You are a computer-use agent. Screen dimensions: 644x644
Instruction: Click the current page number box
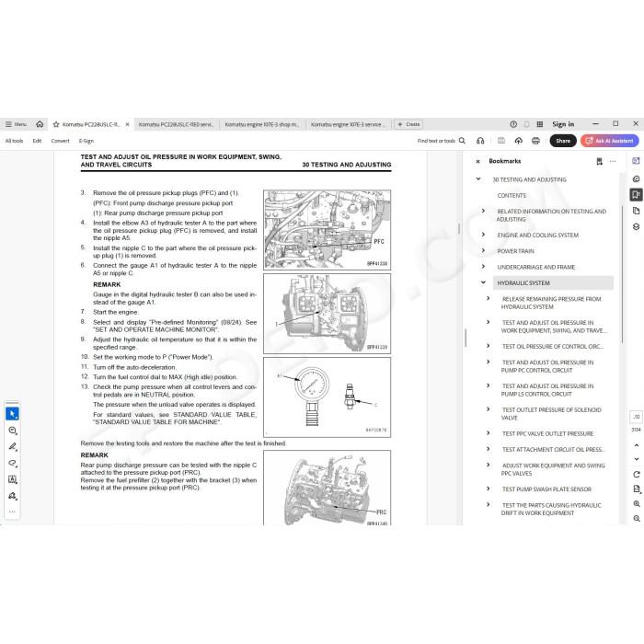coord(636,417)
